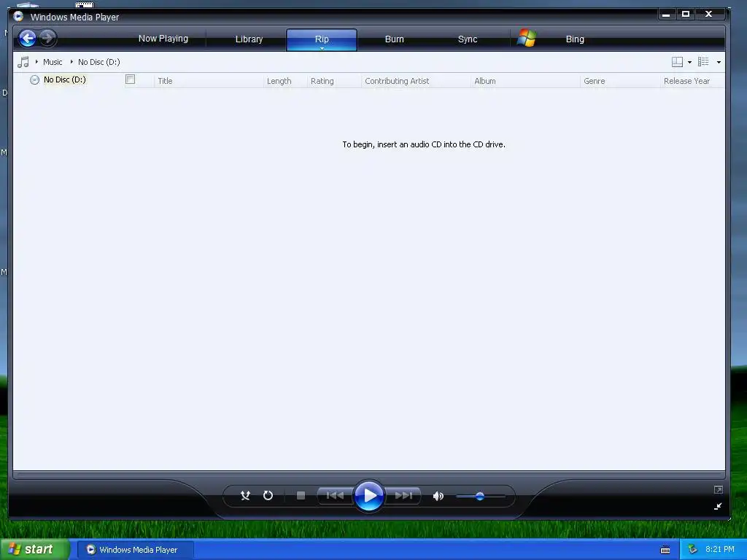Click the View Options icon
Screen dimensions: 747x560
703,62
